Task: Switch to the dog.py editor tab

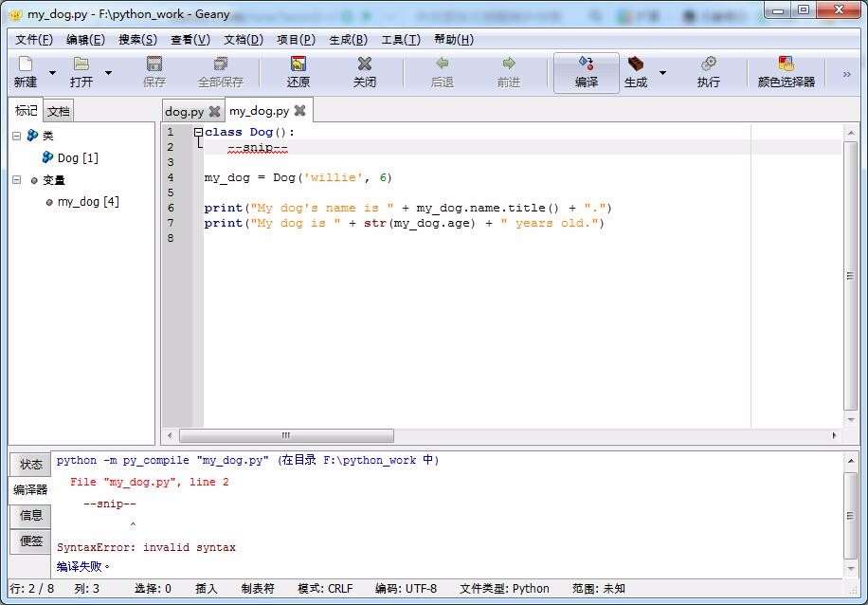Action: pos(185,112)
